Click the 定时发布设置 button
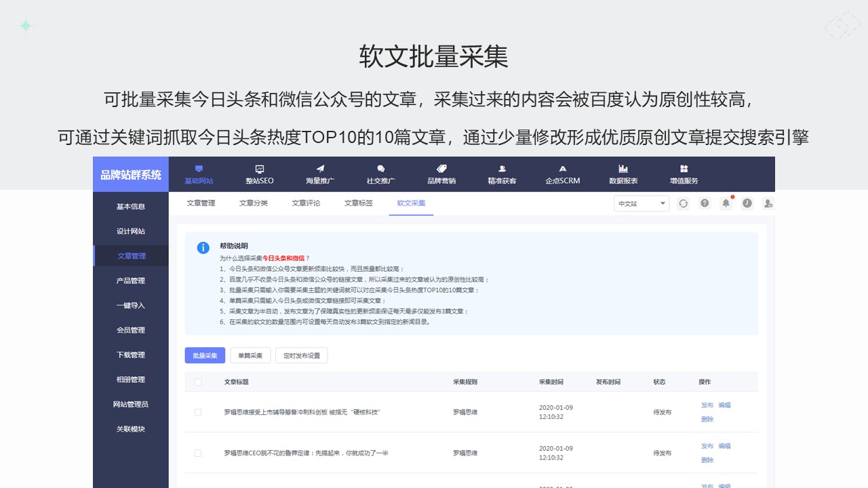868x488 pixels. tap(302, 355)
